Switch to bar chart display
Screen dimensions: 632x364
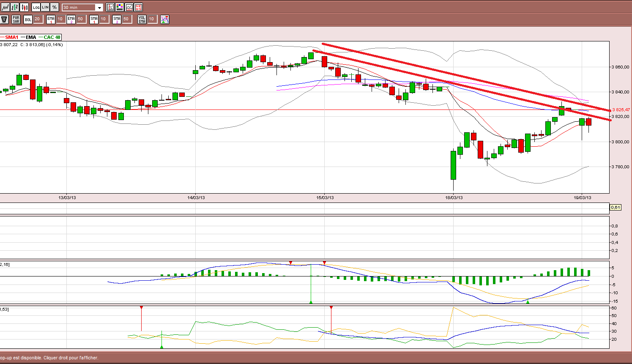(x=15, y=7)
